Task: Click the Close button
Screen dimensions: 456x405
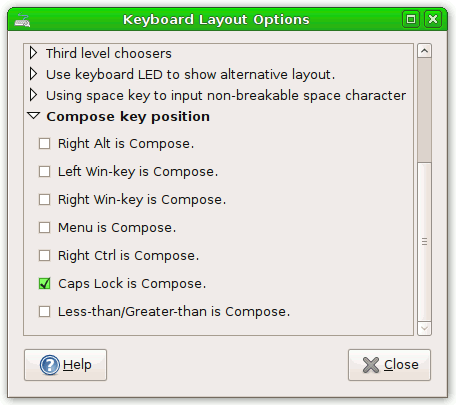Action: pos(389,365)
